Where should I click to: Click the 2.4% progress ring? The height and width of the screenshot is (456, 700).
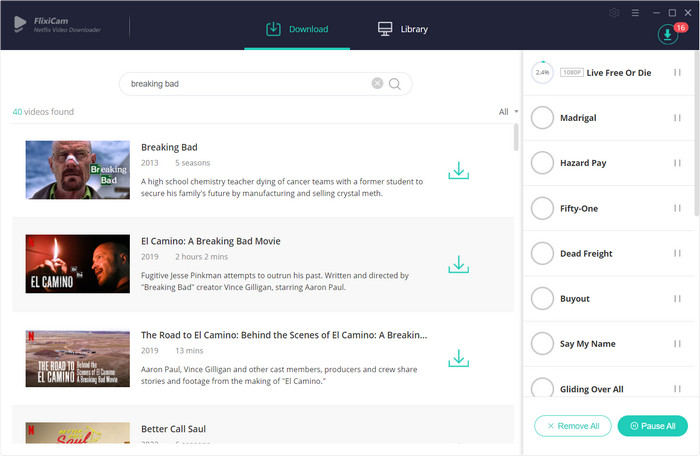click(x=542, y=72)
